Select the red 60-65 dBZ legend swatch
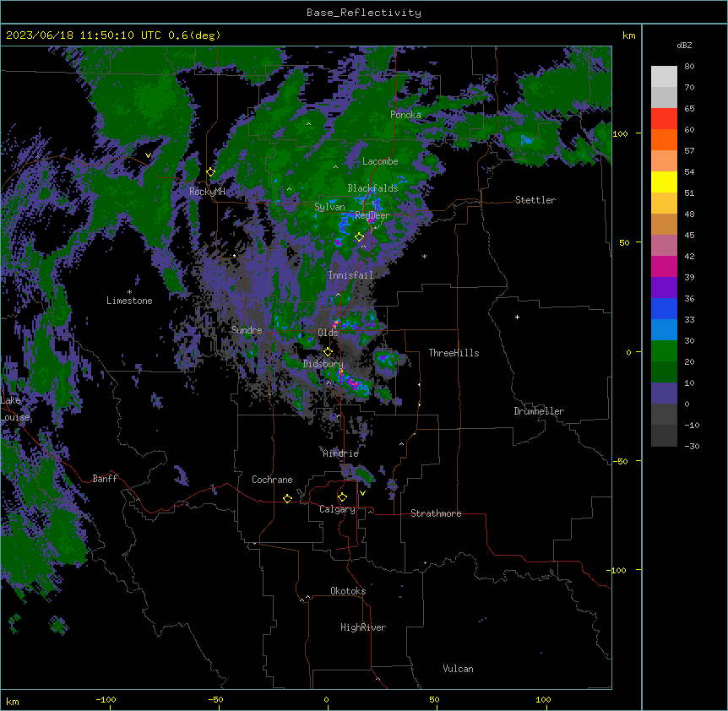The image size is (728, 711). [x=664, y=119]
